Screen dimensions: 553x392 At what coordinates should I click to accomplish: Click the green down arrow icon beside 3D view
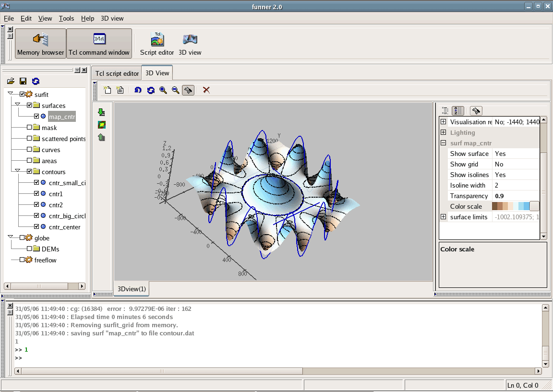[101, 112]
